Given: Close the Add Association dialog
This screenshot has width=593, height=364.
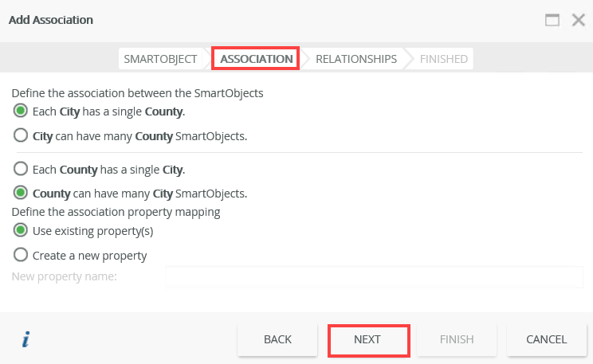Looking at the screenshot, I should [579, 20].
